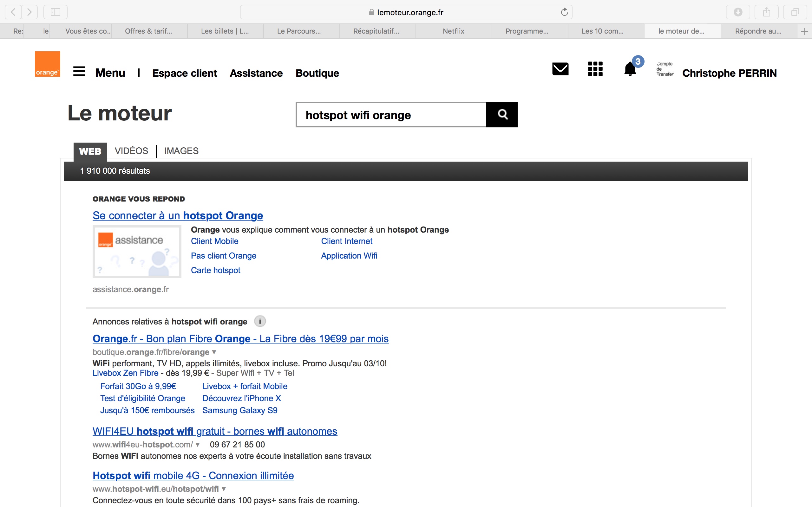Open the Safari share icon

pyautogui.click(x=766, y=12)
